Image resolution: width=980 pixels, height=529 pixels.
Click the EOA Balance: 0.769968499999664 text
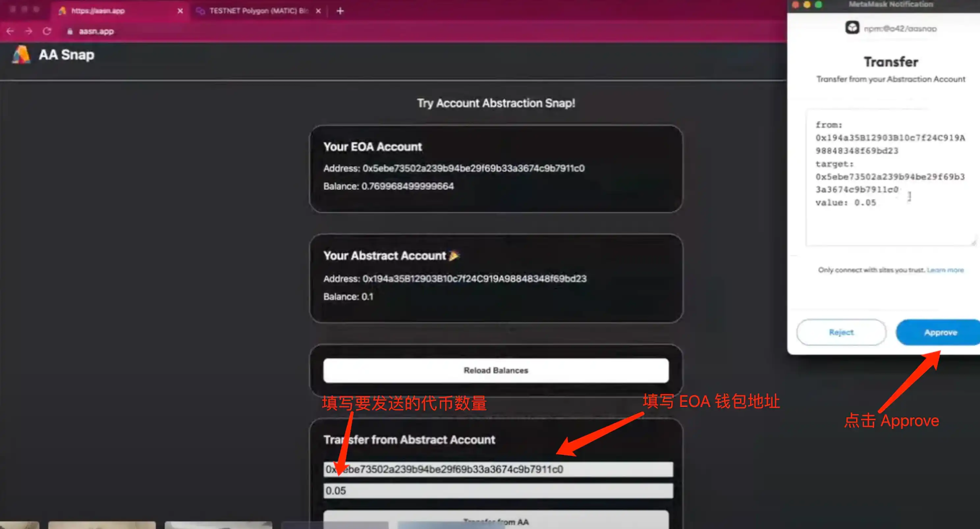coord(389,186)
